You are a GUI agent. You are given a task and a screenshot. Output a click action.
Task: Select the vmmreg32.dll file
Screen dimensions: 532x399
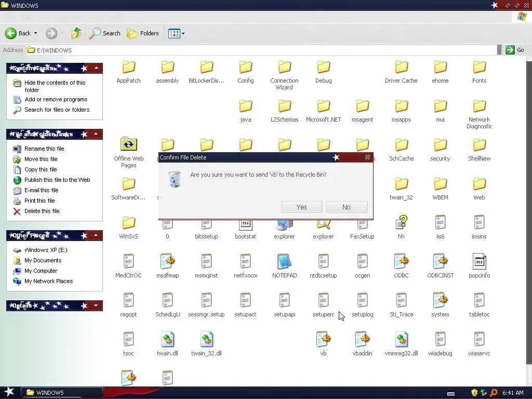tap(401, 344)
